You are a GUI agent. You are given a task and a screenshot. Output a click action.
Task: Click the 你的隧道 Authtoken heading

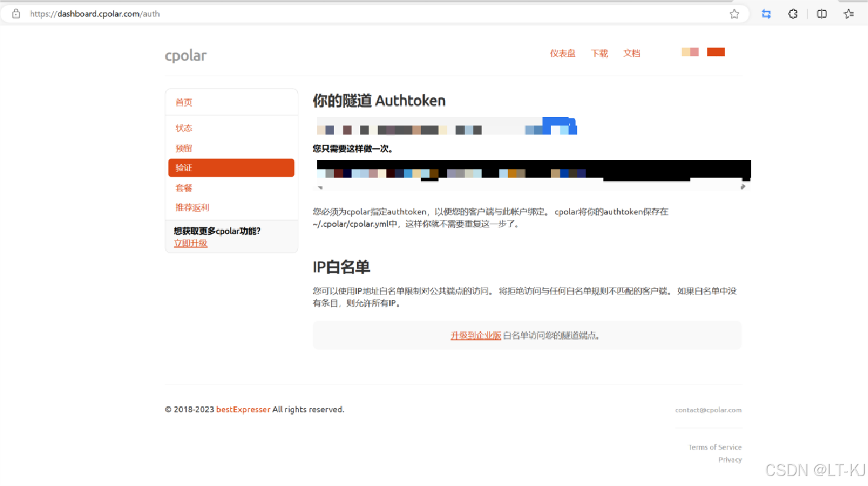pyautogui.click(x=379, y=100)
